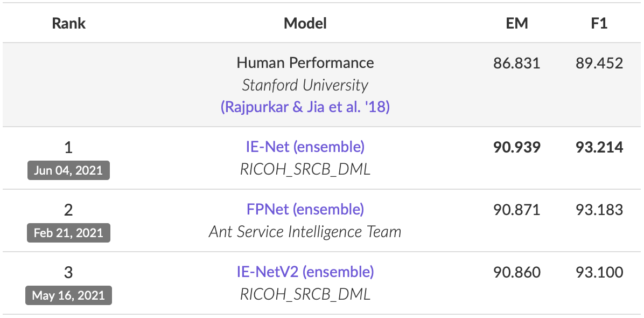The image size is (644, 318).
Task: Open the Rajpurkar & Jia et al. '18 reference
Action: tap(305, 107)
